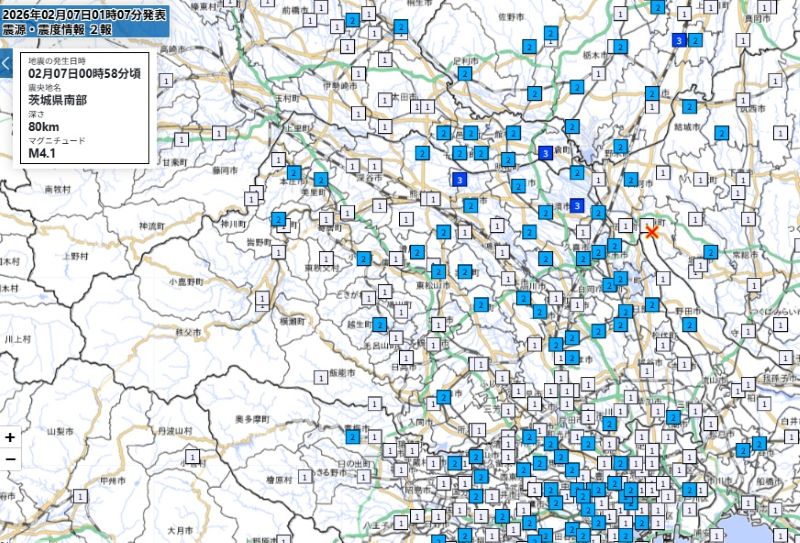Zoom in with the plus button
The height and width of the screenshot is (543, 800).
tap(10, 437)
